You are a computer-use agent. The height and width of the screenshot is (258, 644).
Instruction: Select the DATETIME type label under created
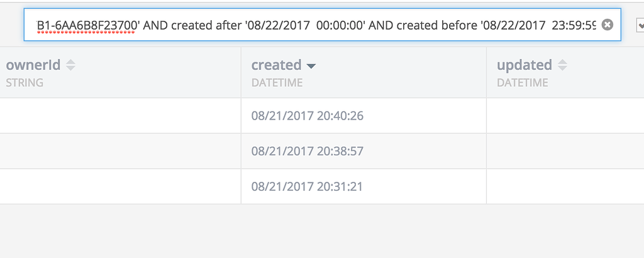(277, 82)
